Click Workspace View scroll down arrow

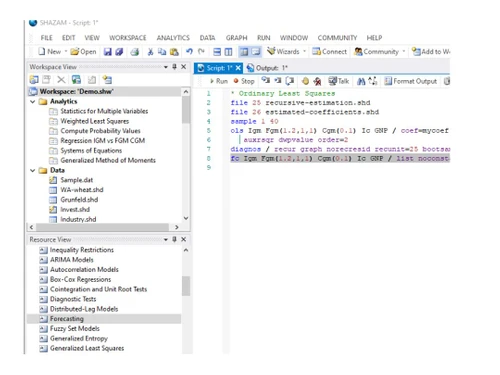coord(186,218)
